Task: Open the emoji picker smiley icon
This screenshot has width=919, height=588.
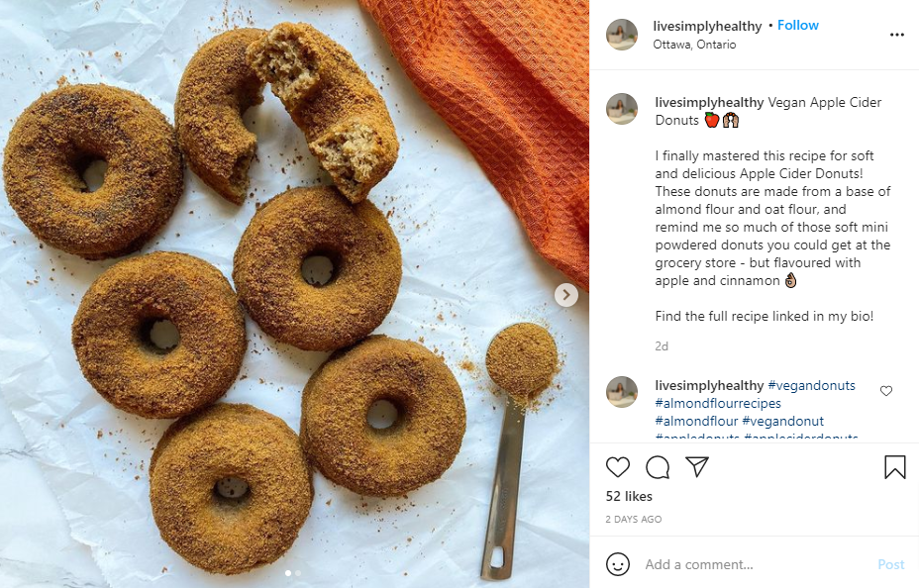Action: click(x=618, y=564)
